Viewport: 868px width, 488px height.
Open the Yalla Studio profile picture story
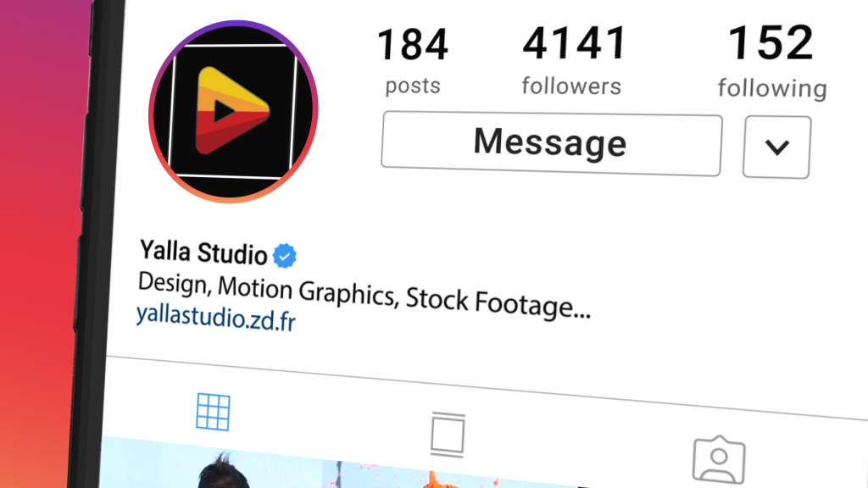(233, 112)
